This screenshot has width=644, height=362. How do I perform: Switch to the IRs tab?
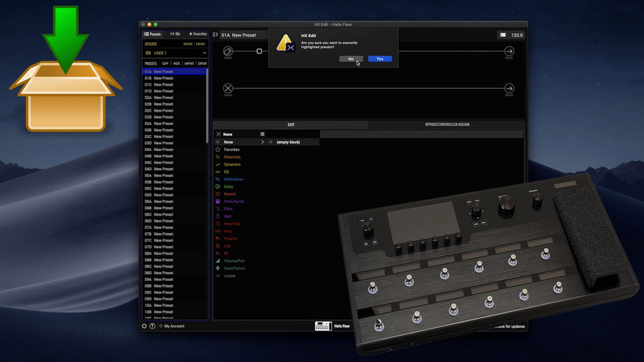tap(175, 34)
